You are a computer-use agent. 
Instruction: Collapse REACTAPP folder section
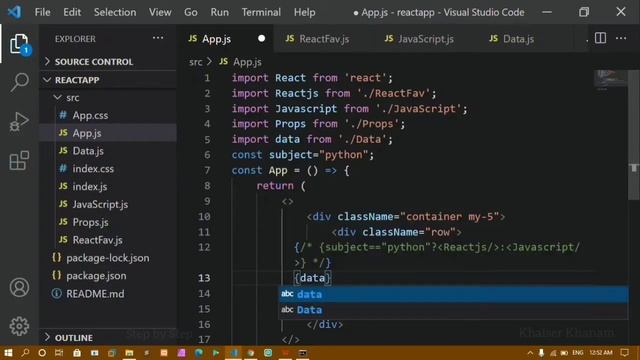point(108,80)
